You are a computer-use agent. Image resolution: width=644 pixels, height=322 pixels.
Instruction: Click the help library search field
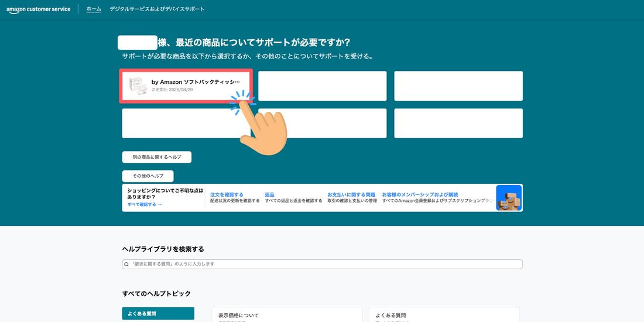323,264
